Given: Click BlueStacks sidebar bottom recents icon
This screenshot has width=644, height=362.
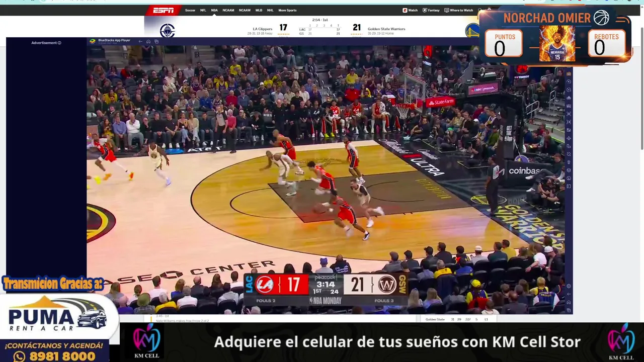Looking at the screenshot, I should click(x=569, y=310).
